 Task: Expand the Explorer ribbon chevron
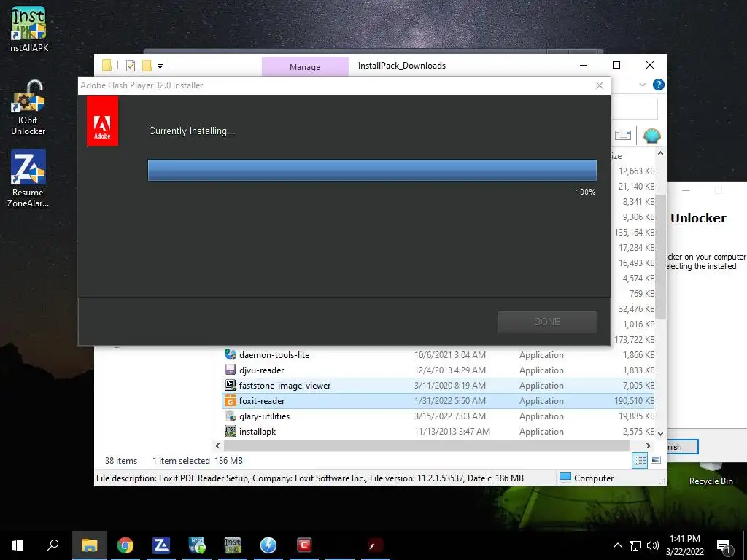point(642,85)
